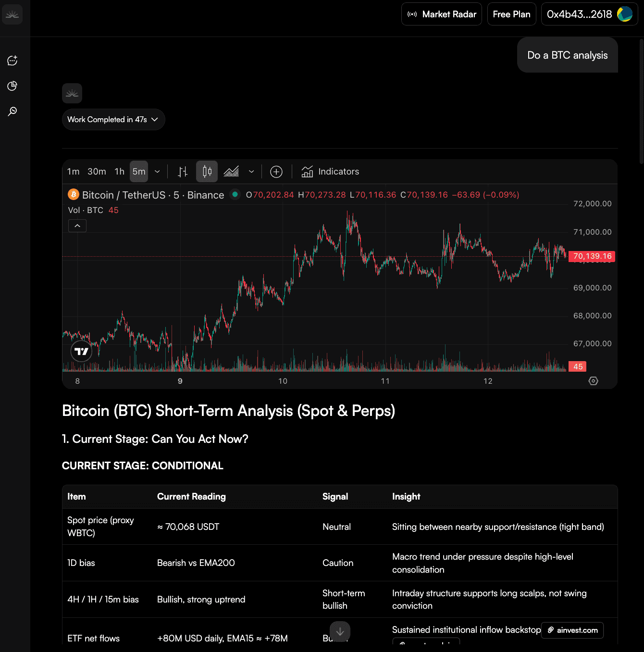The image size is (644, 652).
Task: Click the 70,139.16 current price label
Action: pos(592,256)
